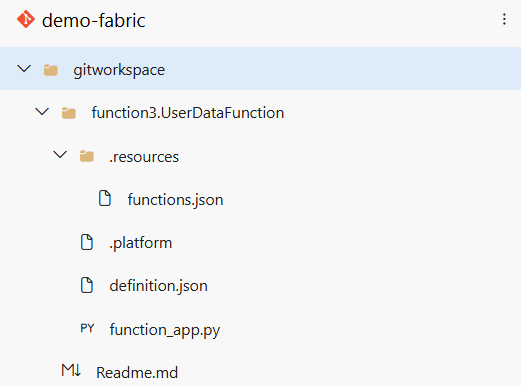Click the gitworkspace folder icon
The image size is (521, 386).
click(x=51, y=70)
